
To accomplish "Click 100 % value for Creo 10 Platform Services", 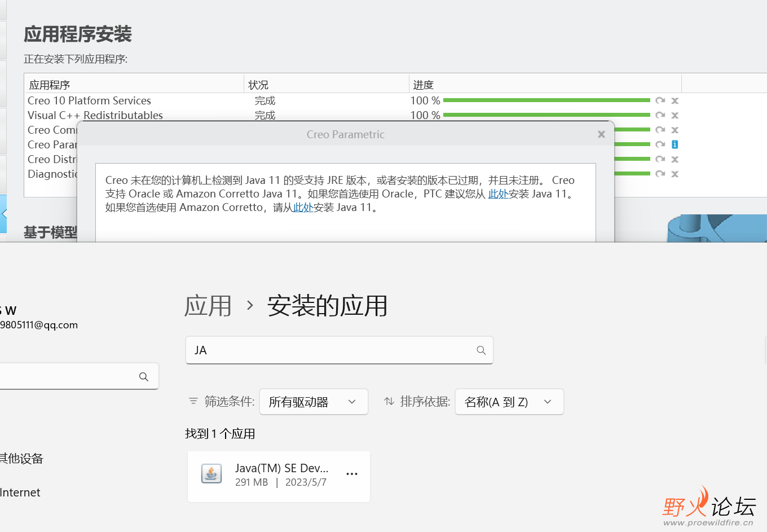I will 425,100.
